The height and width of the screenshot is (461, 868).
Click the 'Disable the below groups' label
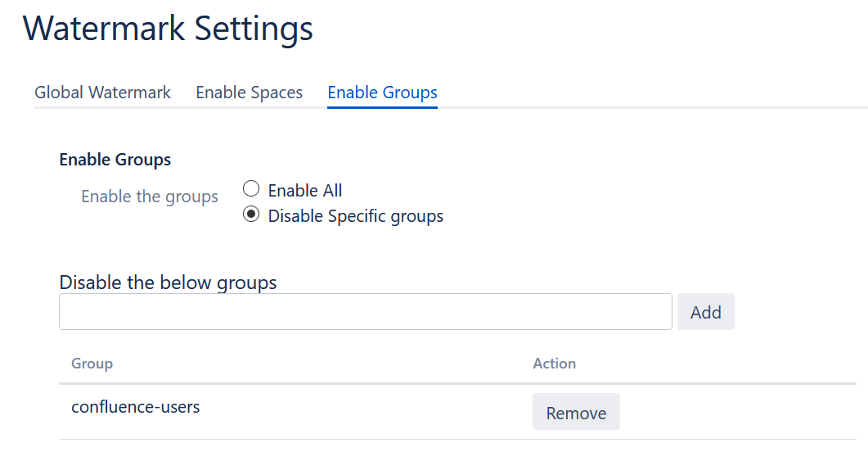168,282
